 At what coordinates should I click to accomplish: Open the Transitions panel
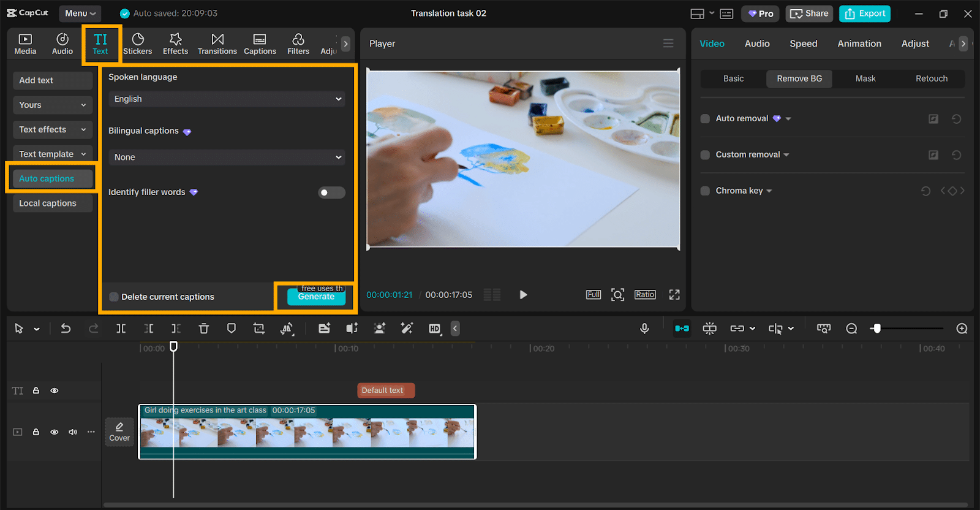coord(217,44)
